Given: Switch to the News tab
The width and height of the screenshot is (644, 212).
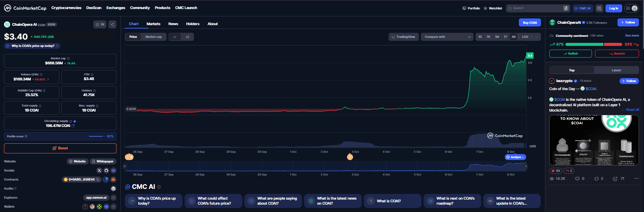Looking at the screenshot, I should (x=173, y=24).
